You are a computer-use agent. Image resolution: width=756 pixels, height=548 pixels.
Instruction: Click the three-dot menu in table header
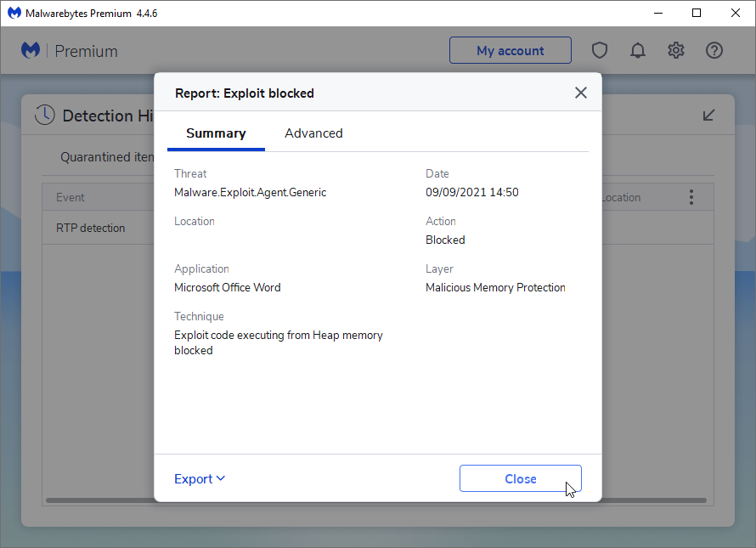coord(691,198)
